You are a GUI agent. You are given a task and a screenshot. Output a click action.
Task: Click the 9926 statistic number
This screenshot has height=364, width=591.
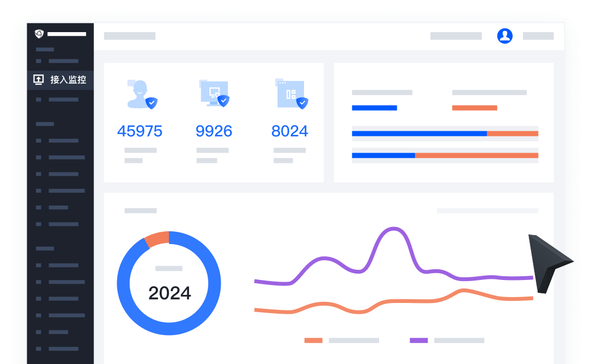coord(214,131)
